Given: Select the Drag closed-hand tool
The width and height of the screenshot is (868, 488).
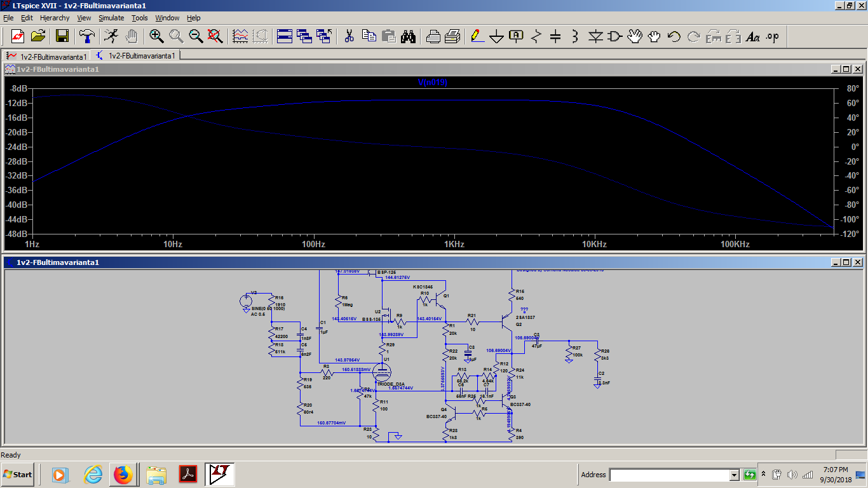Looking at the screenshot, I should (x=654, y=36).
